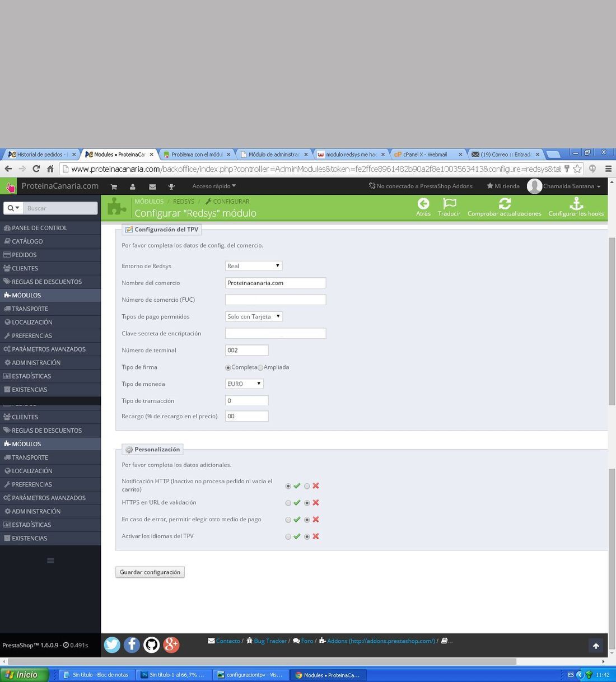The height and width of the screenshot is (682, 616).
Task: Open Foro footer link
Action: pyautogui.click(x=303, y=641)
